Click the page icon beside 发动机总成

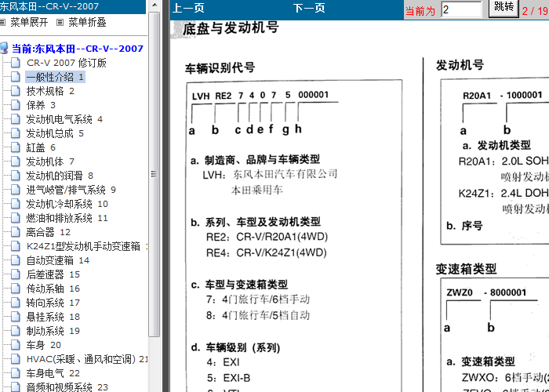point(16,133)
